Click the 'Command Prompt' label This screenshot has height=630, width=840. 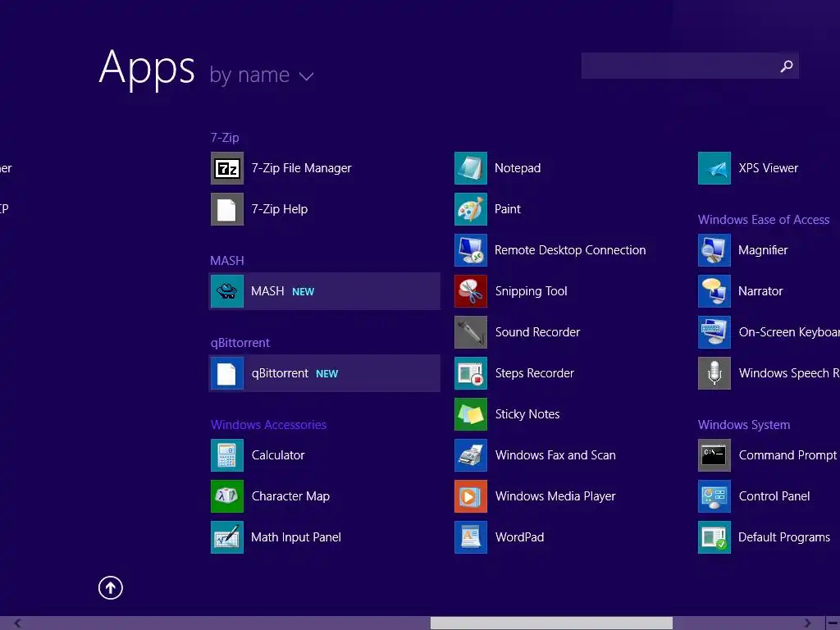788,455
